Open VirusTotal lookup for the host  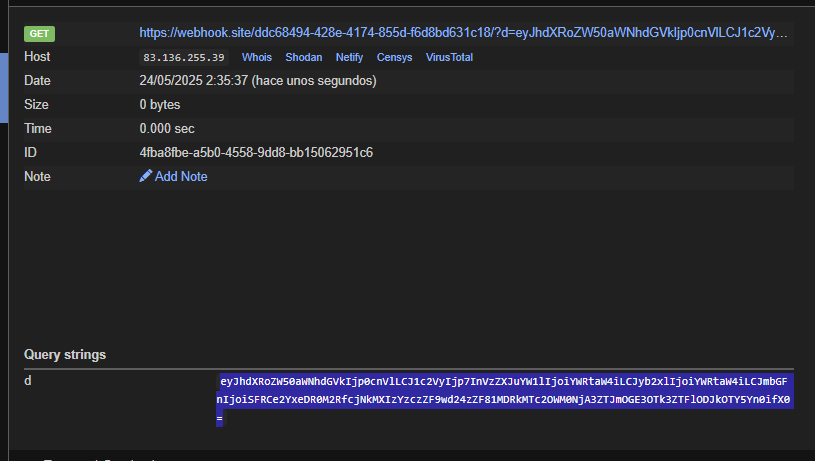449,58
